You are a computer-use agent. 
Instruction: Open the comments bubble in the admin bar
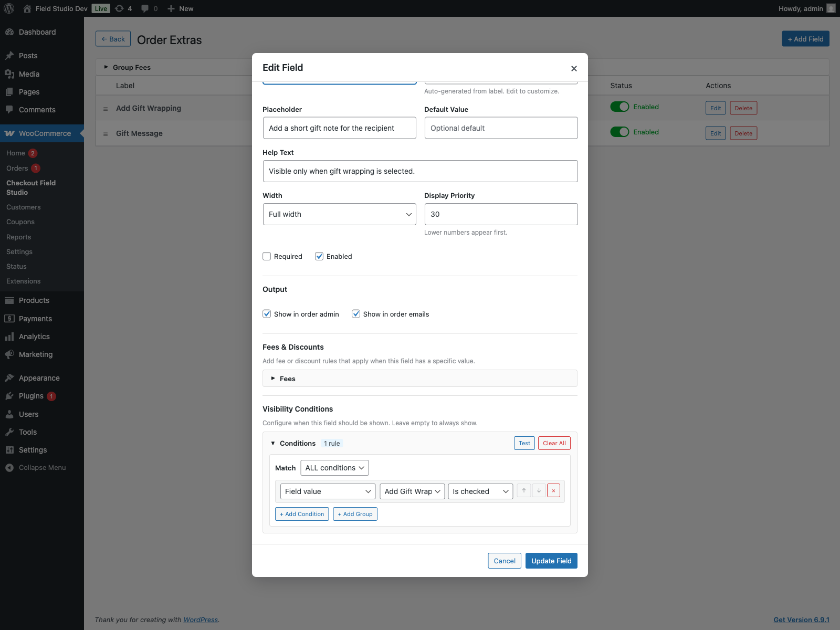[145, 8]
